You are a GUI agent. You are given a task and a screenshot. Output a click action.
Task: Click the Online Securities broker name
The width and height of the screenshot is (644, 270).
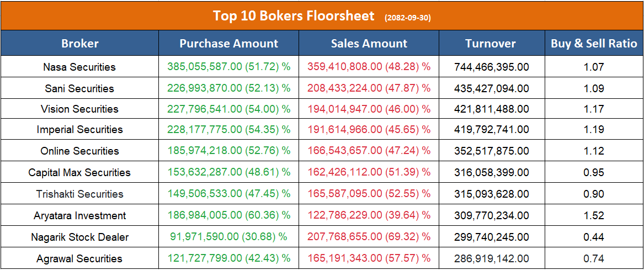tap(79, 151)
